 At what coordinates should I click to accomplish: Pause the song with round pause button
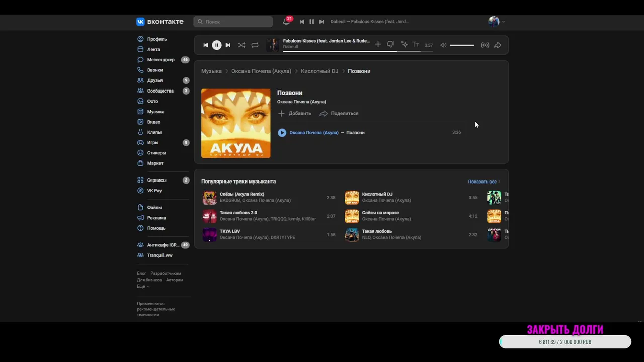216,45
